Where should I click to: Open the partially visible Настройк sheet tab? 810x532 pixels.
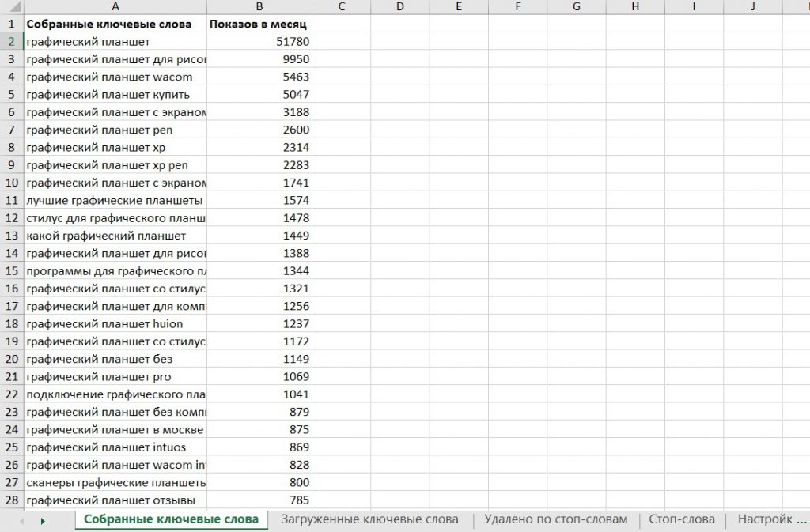(771, 519)
